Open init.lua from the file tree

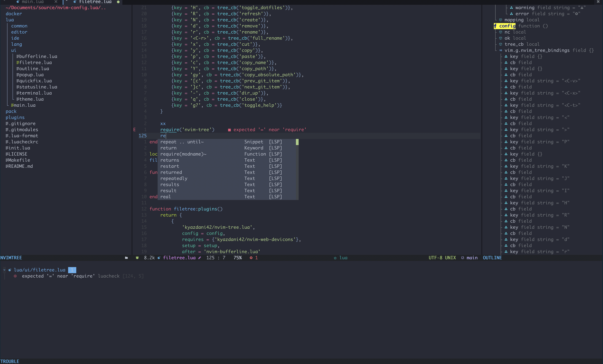click(19, 148)
